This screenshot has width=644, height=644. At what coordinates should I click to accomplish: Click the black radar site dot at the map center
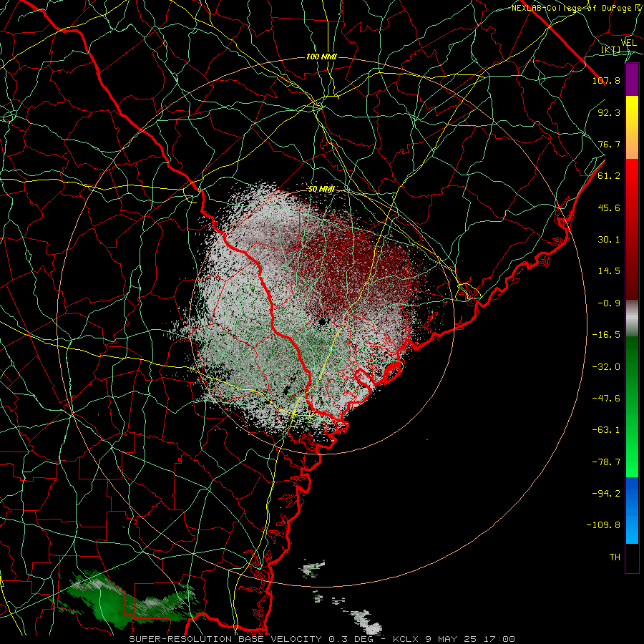tap(323, 321)
